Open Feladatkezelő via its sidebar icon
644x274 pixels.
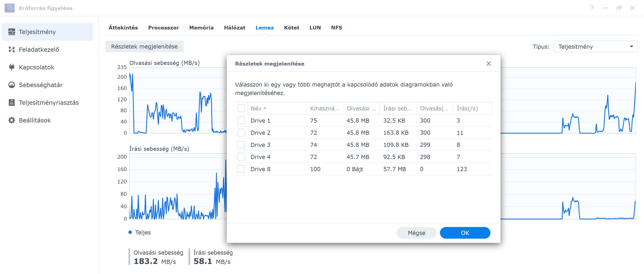pos(12,49)
